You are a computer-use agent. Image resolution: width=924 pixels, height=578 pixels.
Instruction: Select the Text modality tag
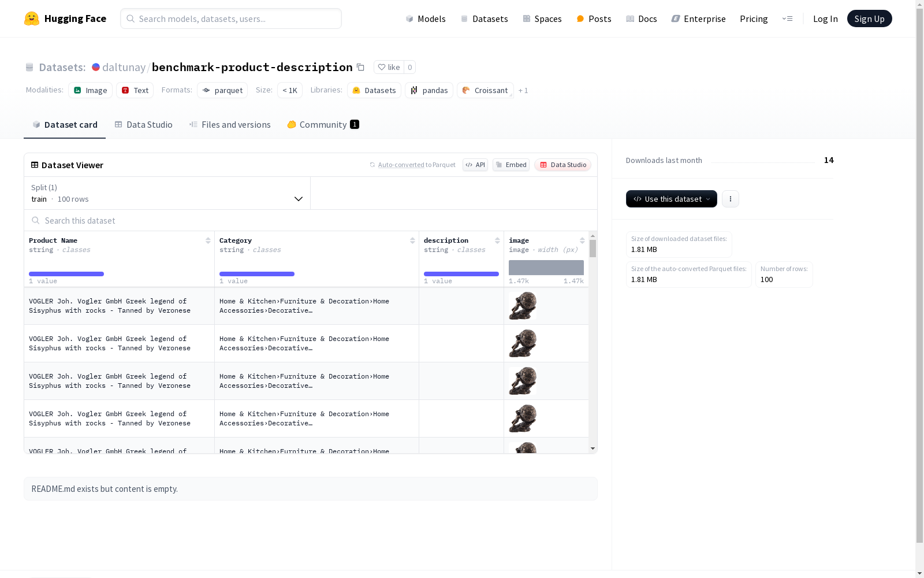click(135, 90)
